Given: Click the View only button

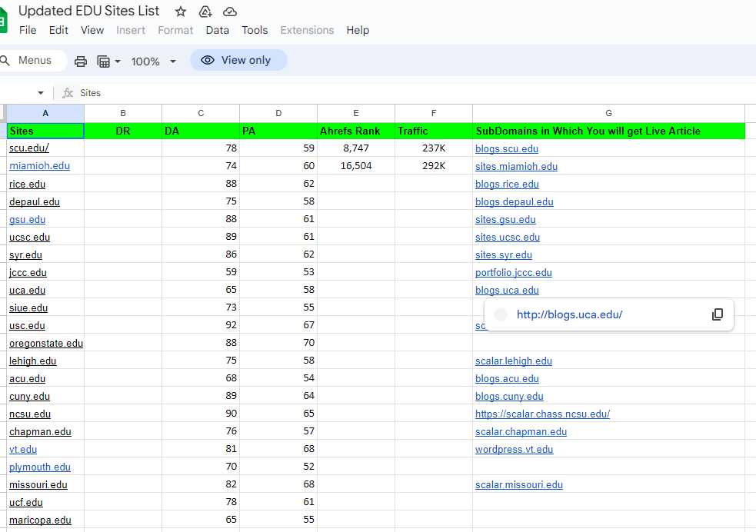Looking at the screenshot, I should 238,60.
